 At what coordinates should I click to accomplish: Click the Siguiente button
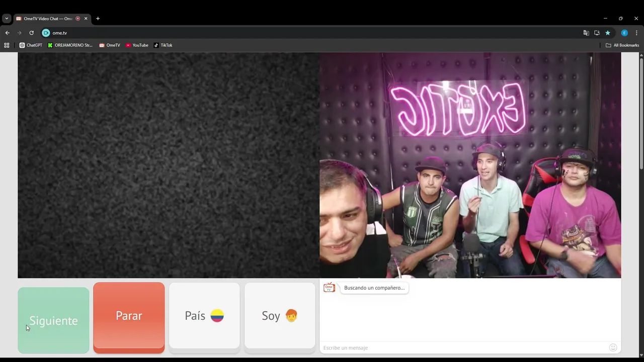click(53, 320)
